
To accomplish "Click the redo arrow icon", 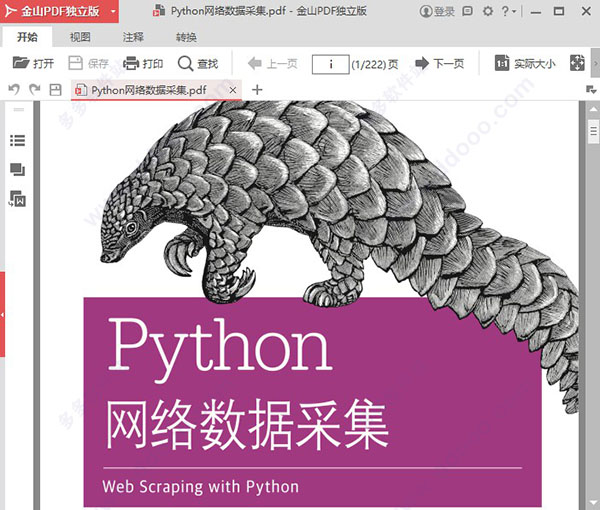I will click(35, 90).
